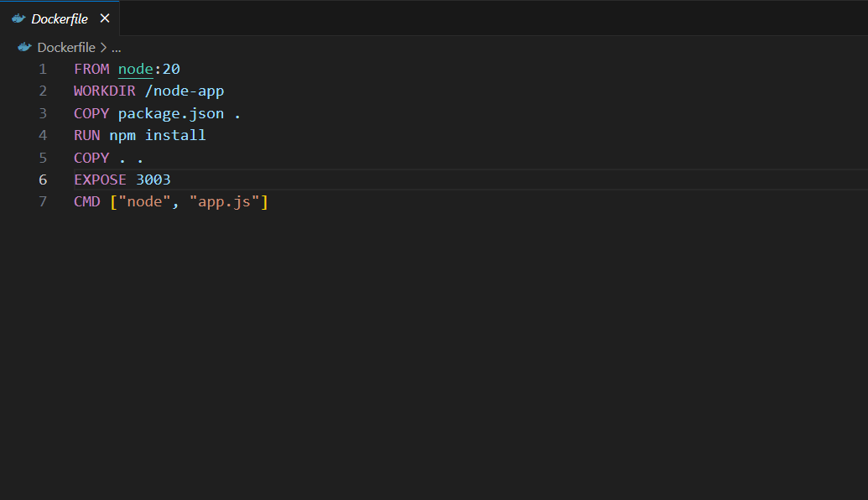Click line number 1 in the gutter
The image size is (868, 500).
(x=43, y=70)
